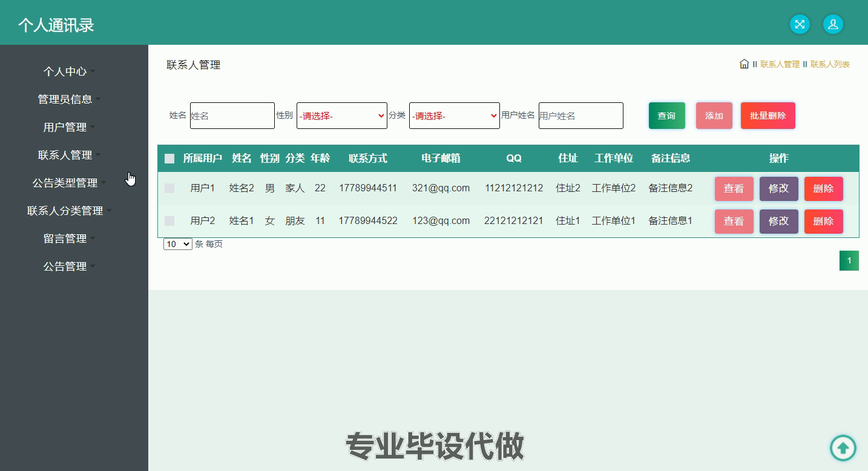
Task: Open the 性别 dropdown filter
Action: coord(342,116)
